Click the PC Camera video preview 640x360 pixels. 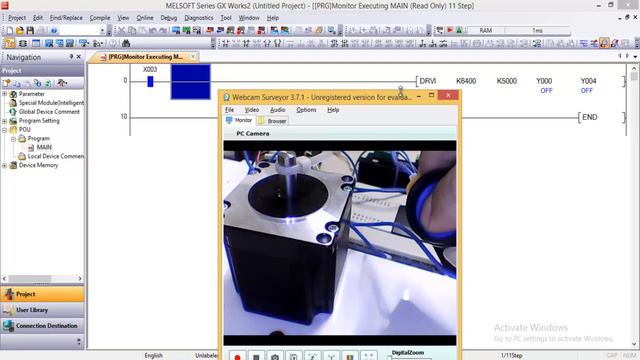[340, 243]
